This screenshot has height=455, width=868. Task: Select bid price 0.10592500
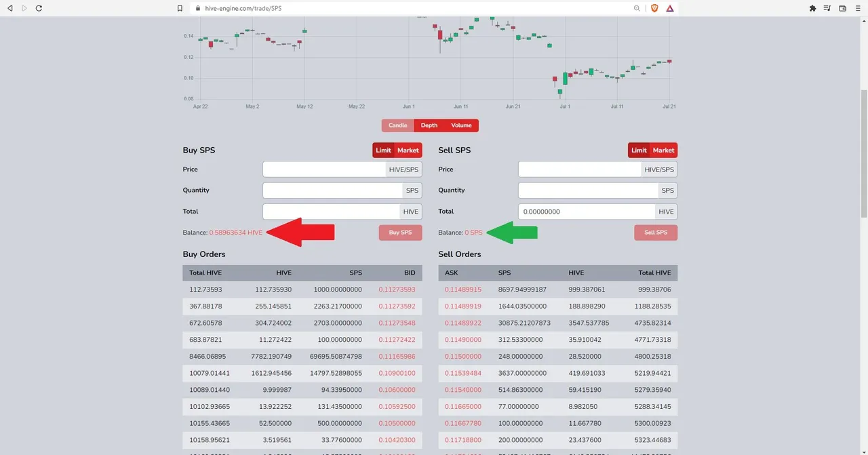[x=397, y=407]
